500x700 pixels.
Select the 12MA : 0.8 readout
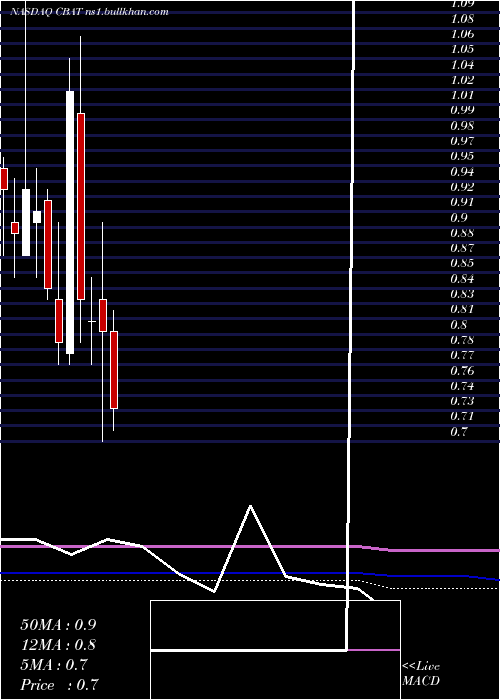(58, 645)
